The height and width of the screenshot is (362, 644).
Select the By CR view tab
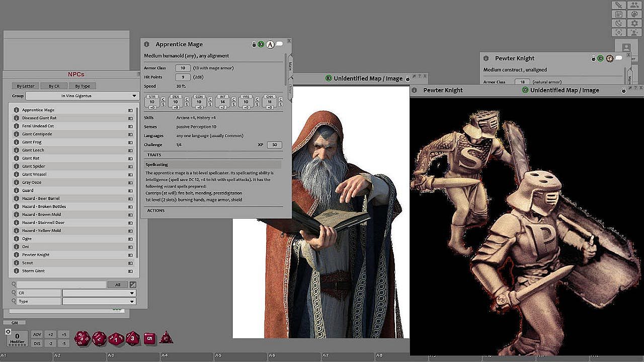point(54,86)
